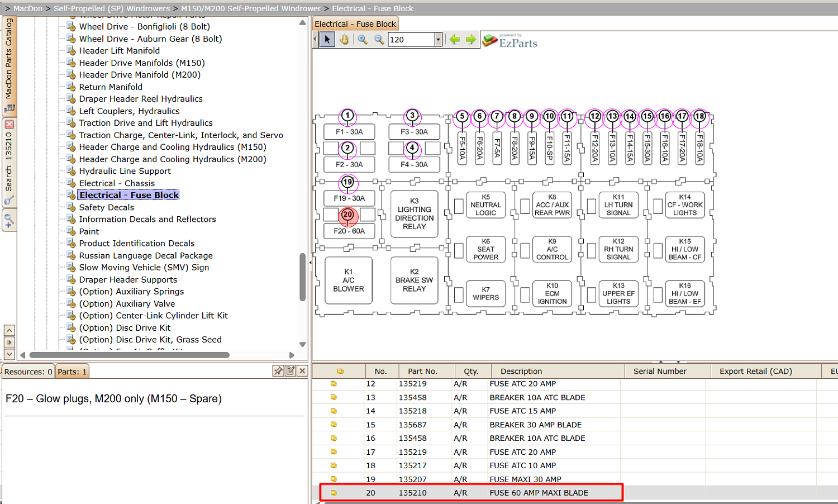Click cart icon on row 12 FUSE ATC 20 AMP
This screenshot has width=838, height=504.
click(x=334, y=384)
